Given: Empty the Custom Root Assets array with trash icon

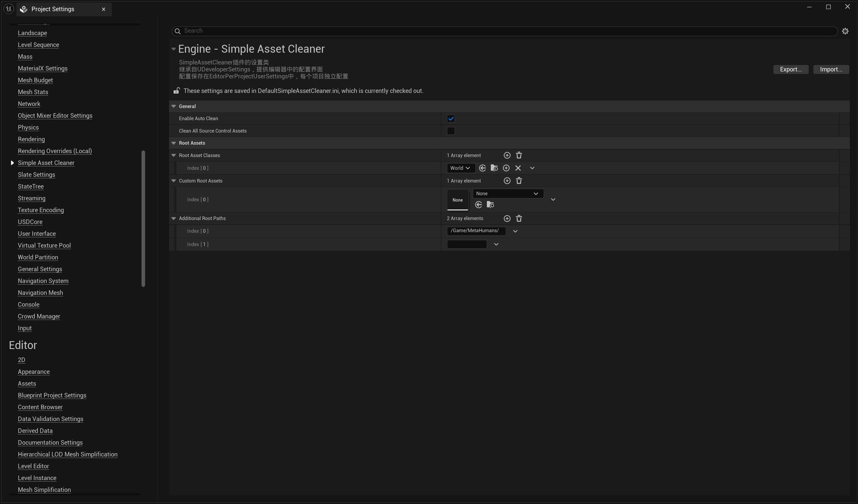Looking at the screenshot, I should [519, 181].
